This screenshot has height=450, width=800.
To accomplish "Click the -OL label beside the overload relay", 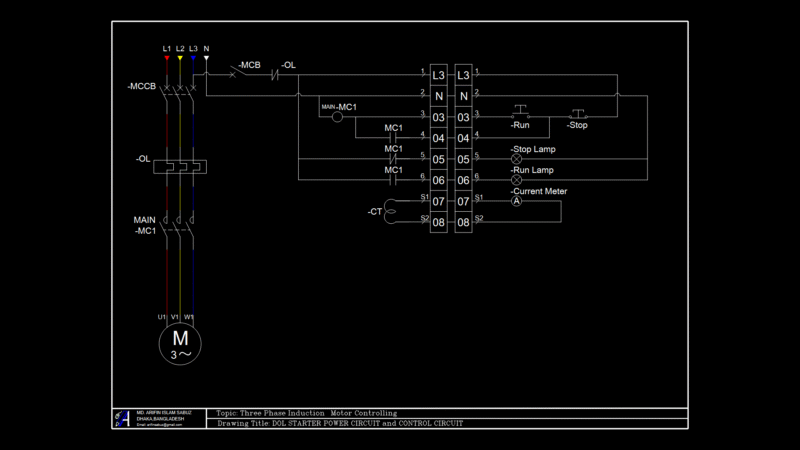I will coord(143,159).
